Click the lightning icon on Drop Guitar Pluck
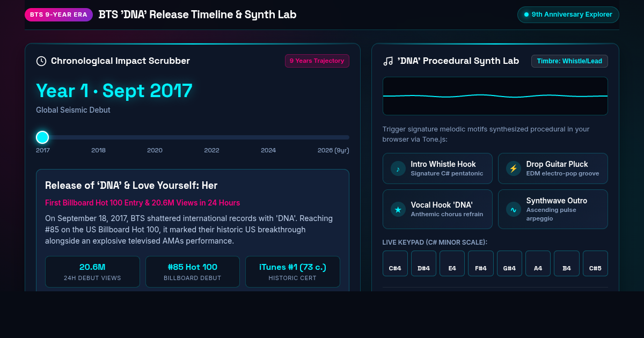This screenshot has width=644, height=338. pos(514,168)
